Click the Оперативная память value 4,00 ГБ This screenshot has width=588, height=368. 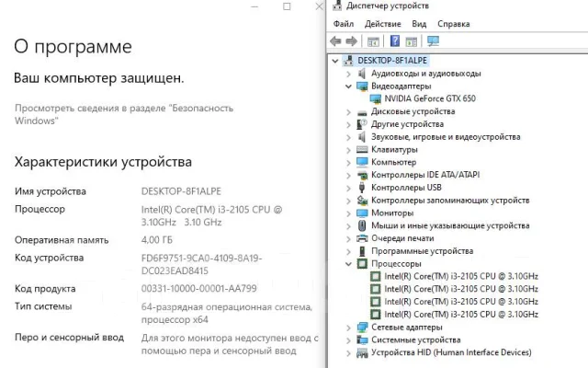(157, 239)
